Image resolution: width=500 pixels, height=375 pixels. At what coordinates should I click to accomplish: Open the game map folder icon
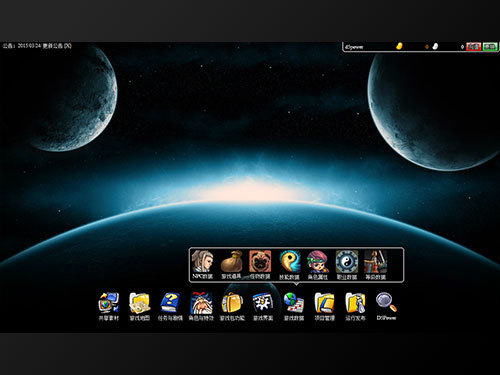pos(139,303)
